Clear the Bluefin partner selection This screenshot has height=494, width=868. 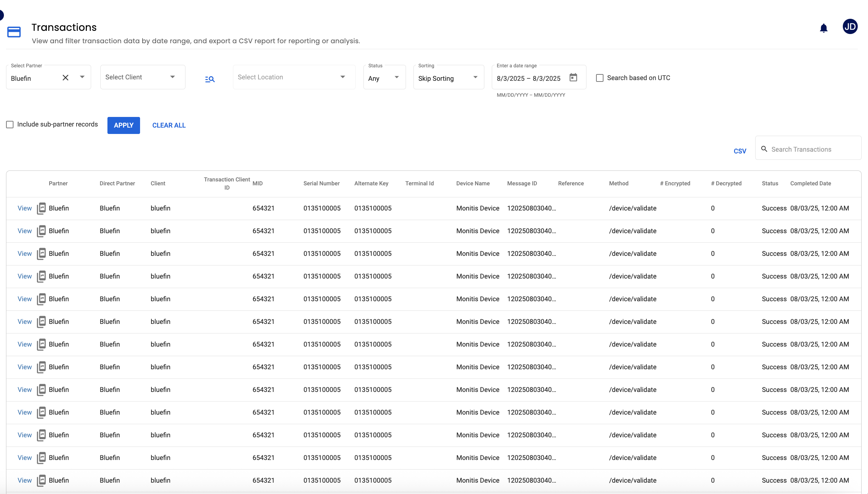click(66, 78)
